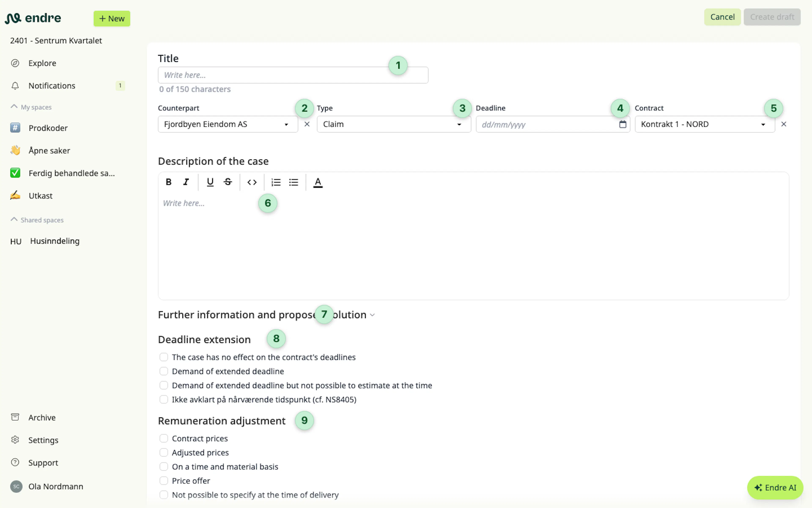Click the Utkast writing hand icon
Image resolution: width=812 pixels, height=508 pixels.
coord(15,195)
